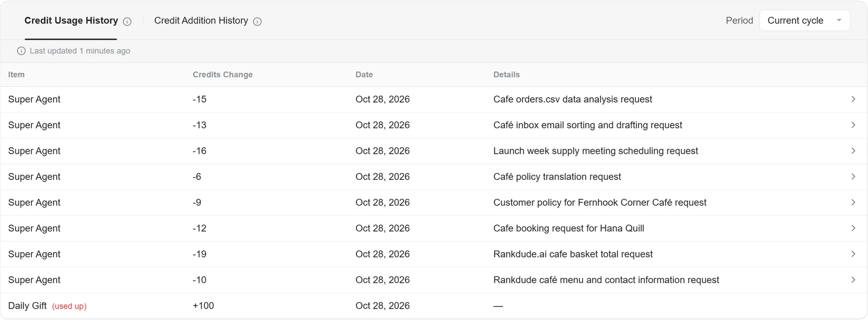
Task: Select the -19 credits change value
Action: pyautogui.click(x=199, y=254)
